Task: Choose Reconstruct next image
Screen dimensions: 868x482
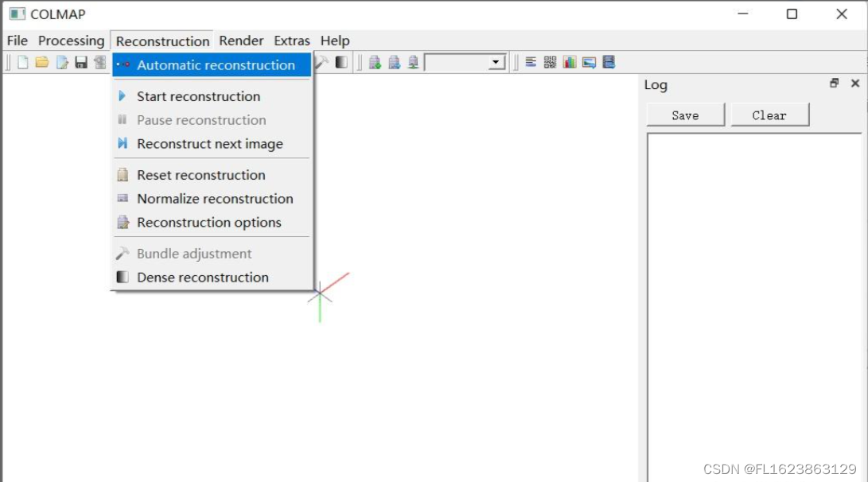Action: click(212, 144)
